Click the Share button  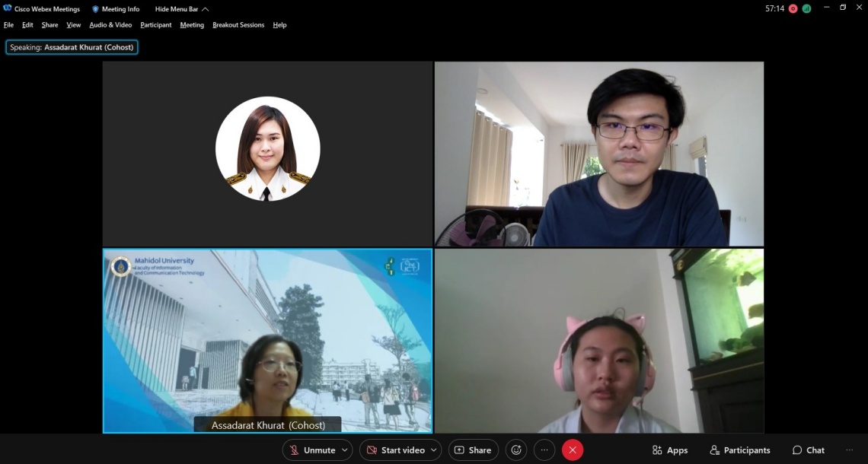tap(473, 450)
